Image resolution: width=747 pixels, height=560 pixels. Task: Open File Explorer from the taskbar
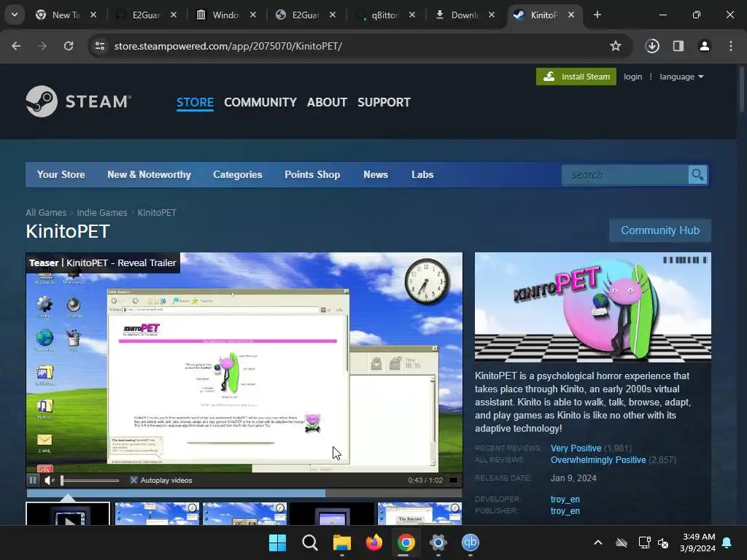point(341,542)
